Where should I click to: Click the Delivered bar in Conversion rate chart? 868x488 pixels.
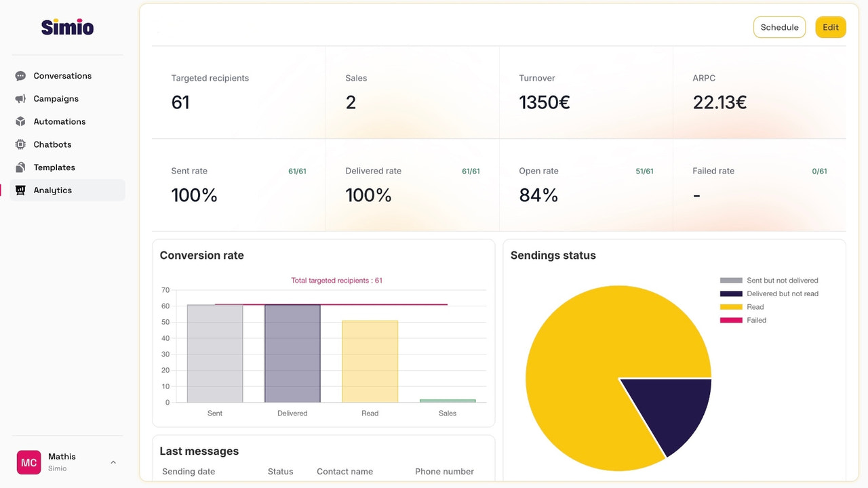[x=292, y=352]
